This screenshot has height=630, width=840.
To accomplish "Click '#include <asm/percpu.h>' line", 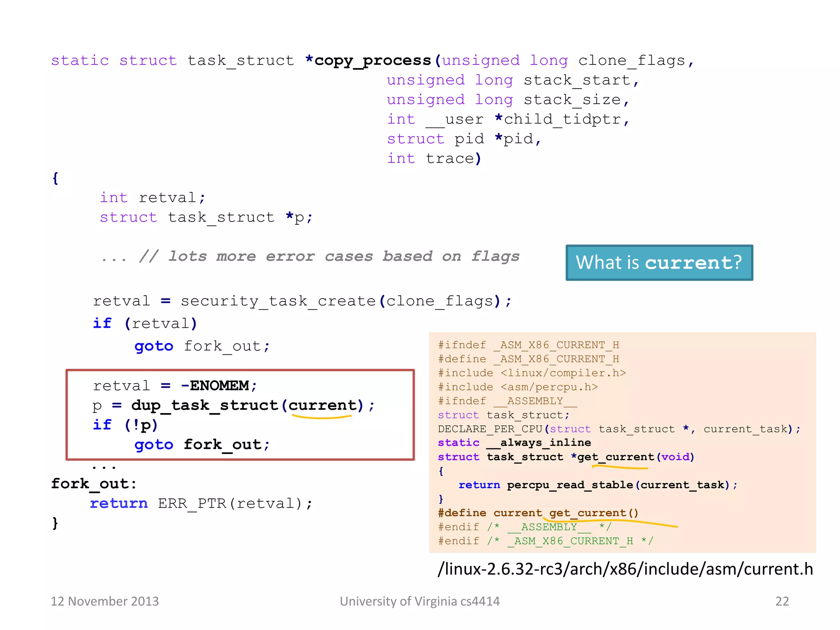I will point(518,387).
